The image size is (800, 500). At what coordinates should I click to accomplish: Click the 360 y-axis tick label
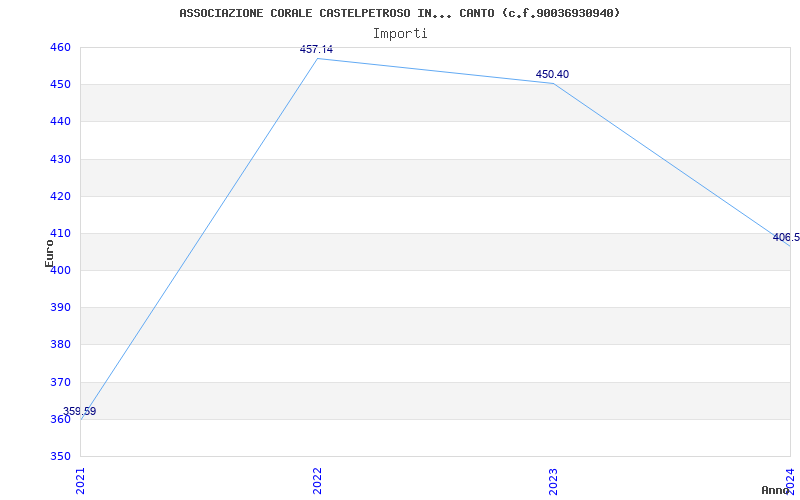(x=60, y=419)
